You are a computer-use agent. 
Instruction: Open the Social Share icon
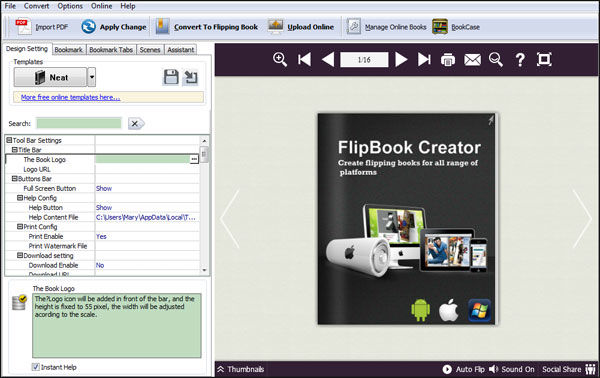(x=591, y=369)
